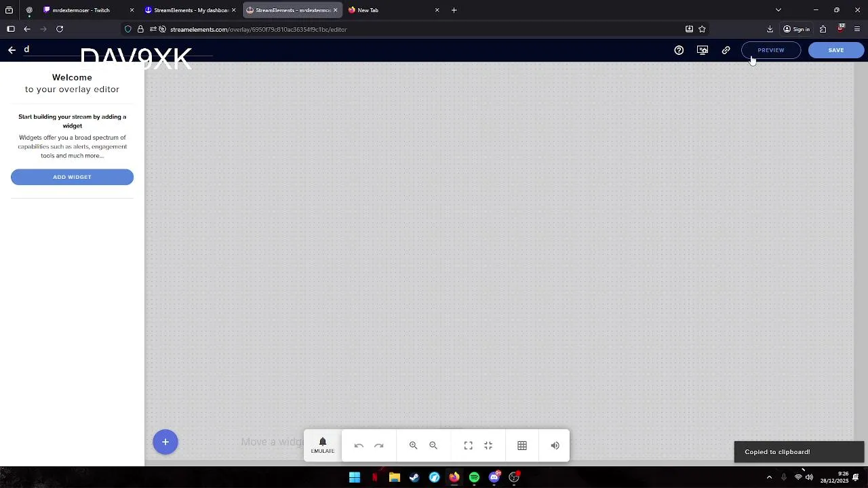Screen dimensions: 868x488
Task: Copy overlay URL with link icon
Action: pyautogui.click(x=726, y=50)
